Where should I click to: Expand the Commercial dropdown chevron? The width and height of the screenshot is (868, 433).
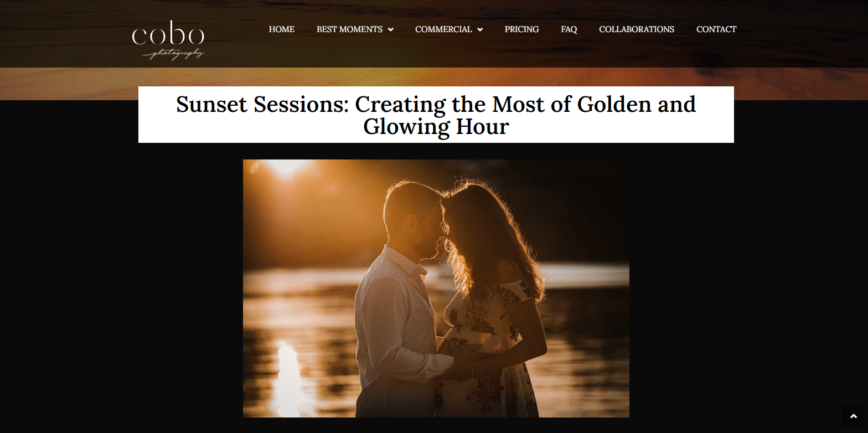click(480, 29)
